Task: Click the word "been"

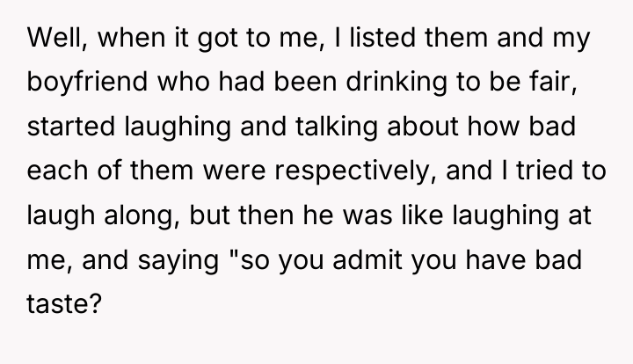Action: [306, 82]
